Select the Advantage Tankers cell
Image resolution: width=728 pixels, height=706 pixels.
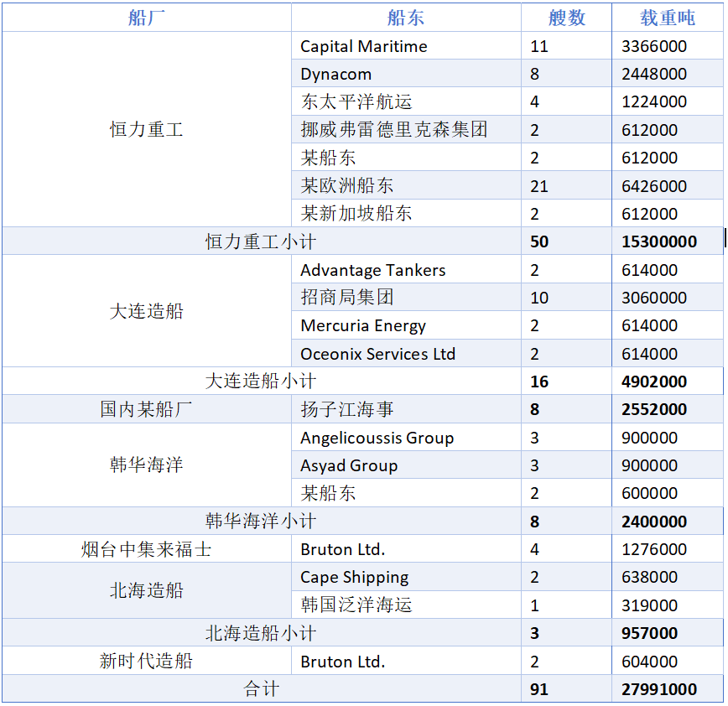(373, 270)
